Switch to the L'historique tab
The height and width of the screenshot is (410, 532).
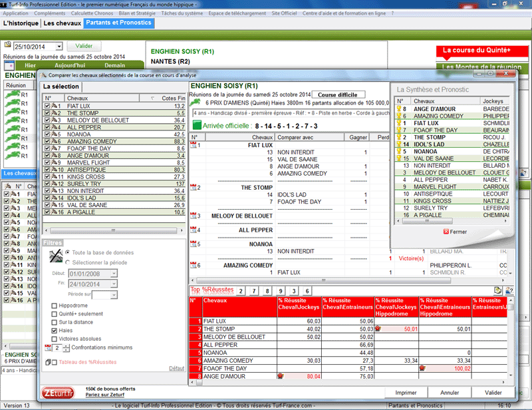21,23
